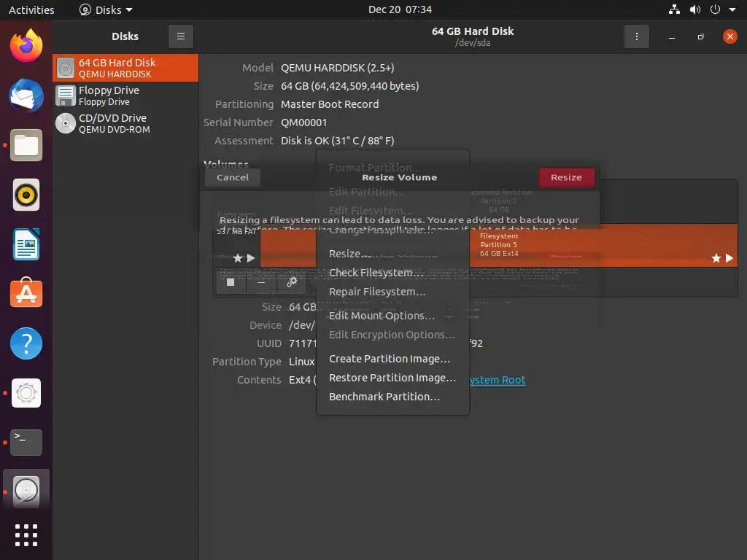Choose Edit Mount Options... menu entry
The height and width of the screenshot is (560, 747).
point(392,316)
